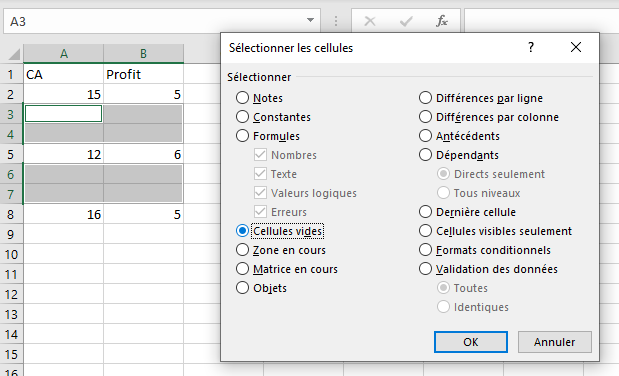The width and height of the screenshot is (619, 376).
Task: Toggle the Valeurs logiques checkbox
Action: click(260, 193)
